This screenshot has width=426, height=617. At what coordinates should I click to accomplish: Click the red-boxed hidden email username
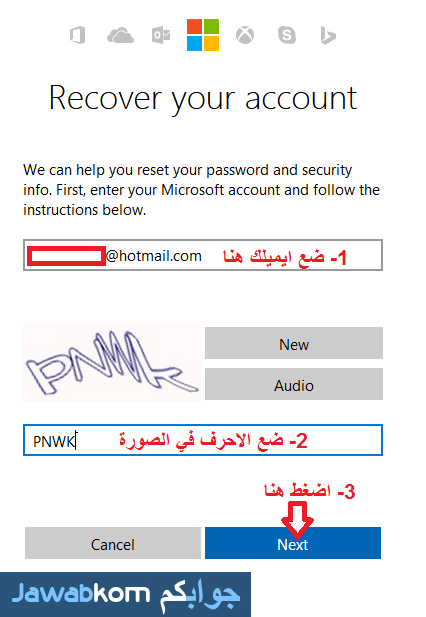pyautogui.click(x=66, y=256)
